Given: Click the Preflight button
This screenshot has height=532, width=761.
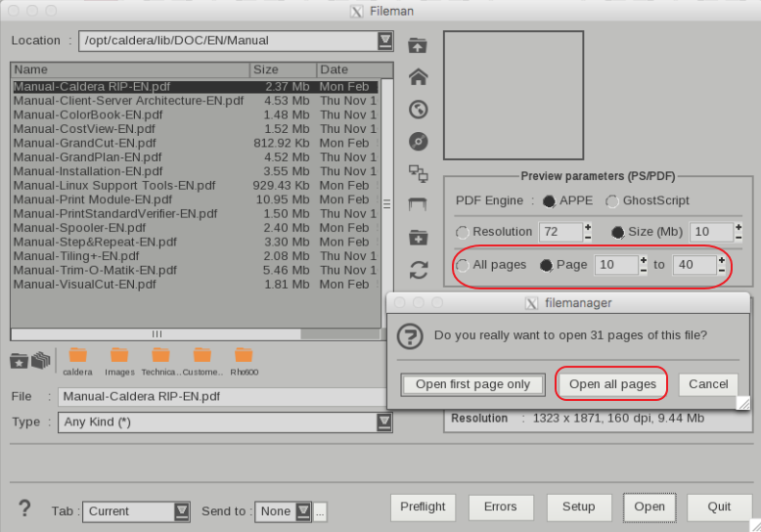Looking at the screenshot, I should [x=423, y=508].
